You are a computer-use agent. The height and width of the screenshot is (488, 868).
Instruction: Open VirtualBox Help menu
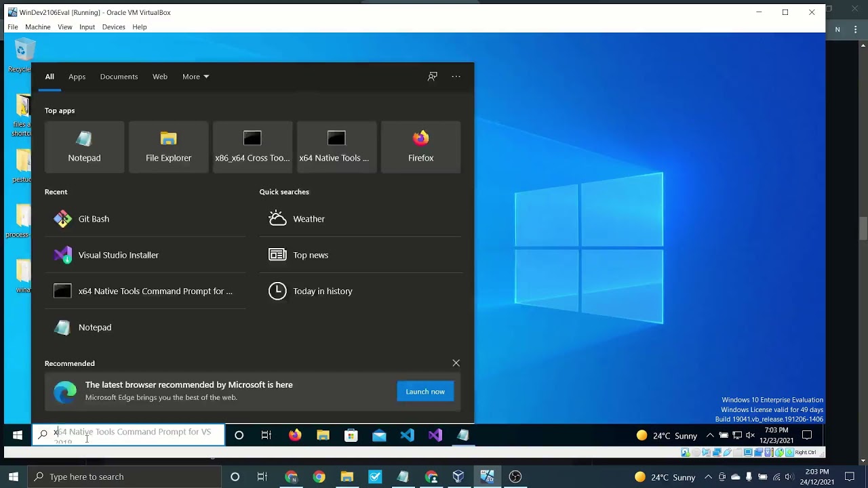coord(140,27)
